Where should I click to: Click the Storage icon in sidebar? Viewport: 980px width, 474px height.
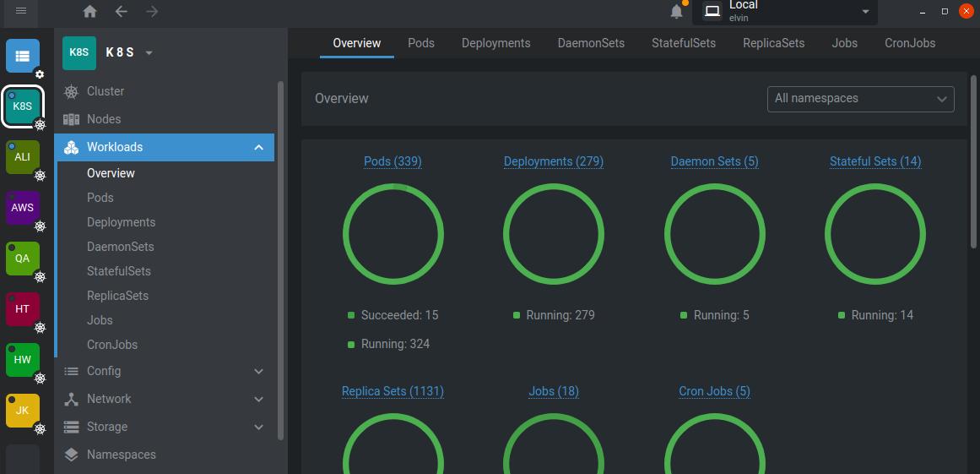click(71, 427)
